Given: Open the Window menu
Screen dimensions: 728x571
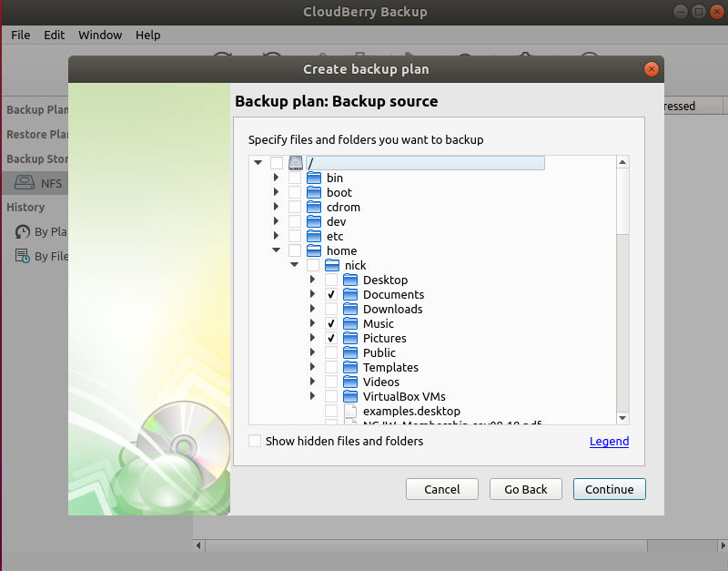Looking at the screenshot, I should click(x=100, y=35).
